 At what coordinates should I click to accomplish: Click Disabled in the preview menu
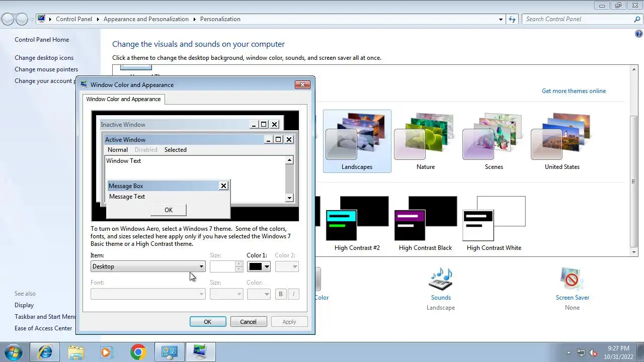(146, 150)
